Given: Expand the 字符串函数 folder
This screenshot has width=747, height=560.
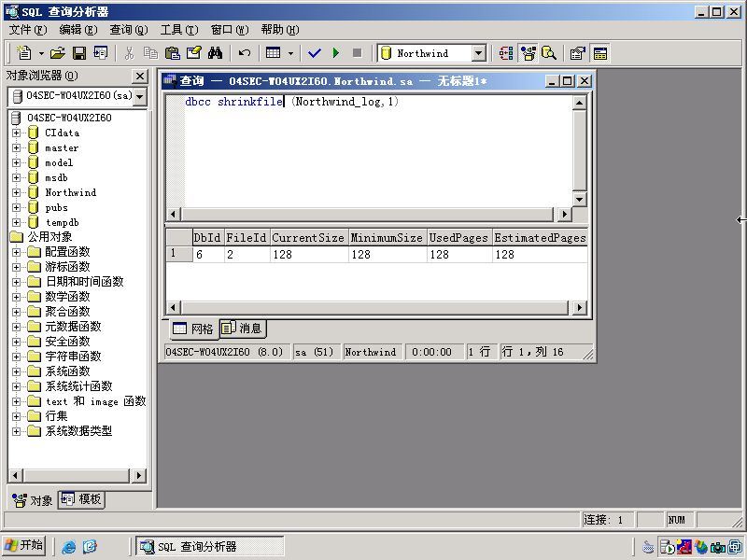Looking at the screenshot, I should click(16, 357).
